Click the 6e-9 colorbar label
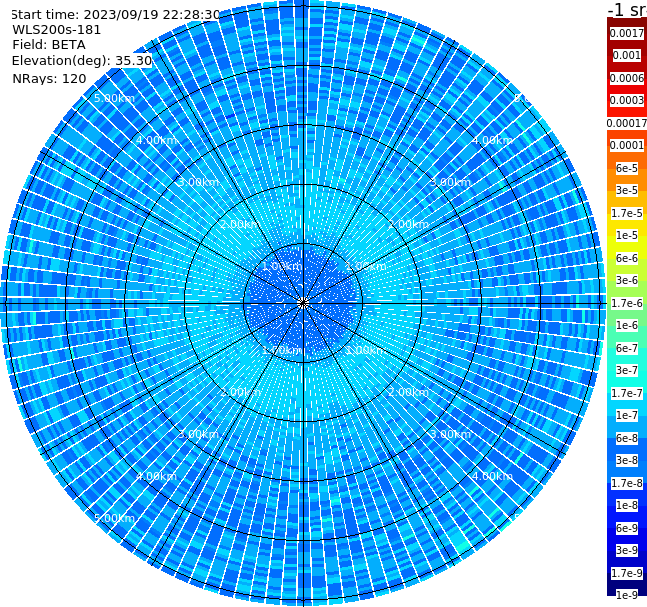Viewport: 647px width, 607px height. 627,528
